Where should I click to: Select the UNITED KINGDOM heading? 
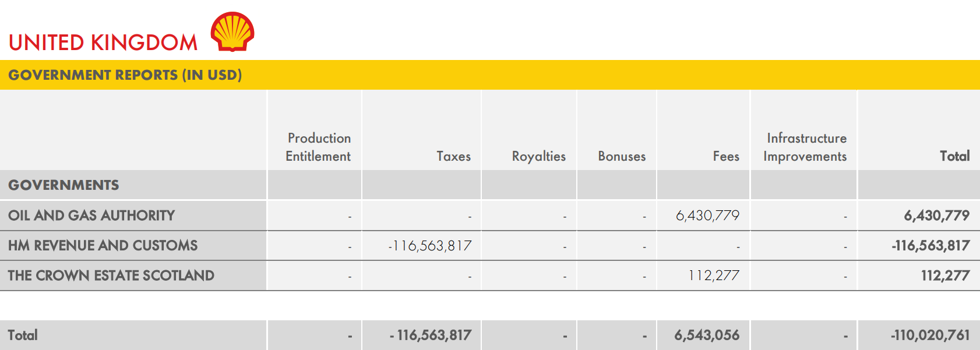[x=103, y=43]
